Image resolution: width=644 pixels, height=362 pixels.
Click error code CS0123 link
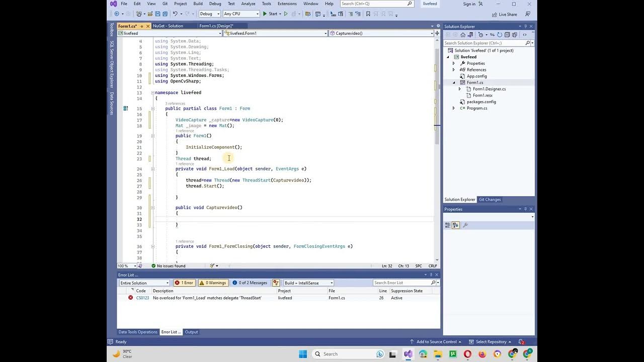pyautogui.click(x=142, y=298)
